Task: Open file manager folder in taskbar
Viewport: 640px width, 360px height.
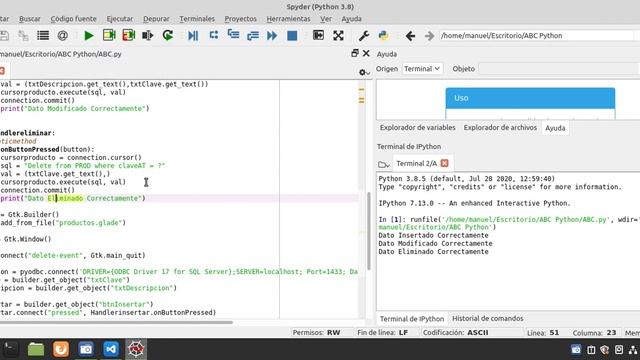Action: pyautogui.click(x=36, y=349)
